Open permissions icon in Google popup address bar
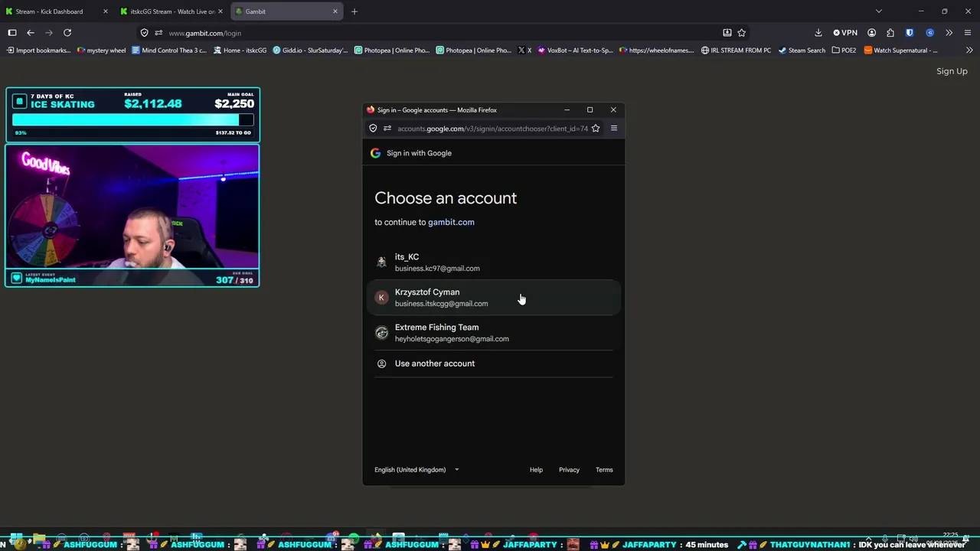 387,129
